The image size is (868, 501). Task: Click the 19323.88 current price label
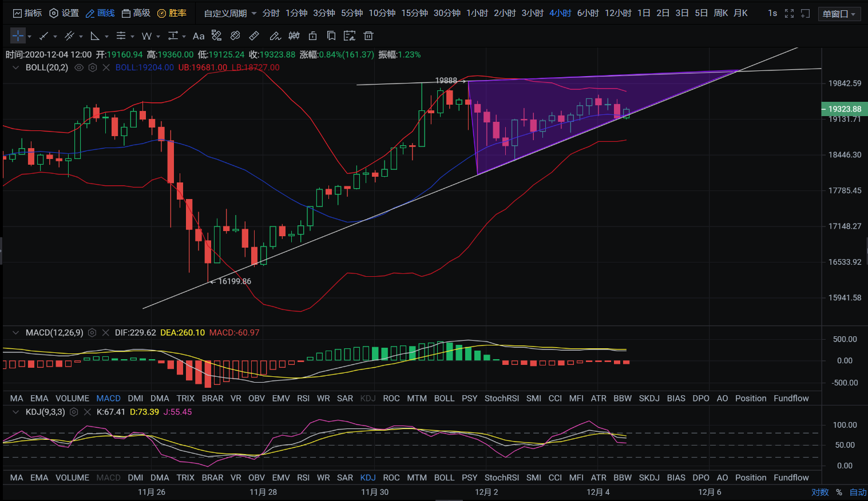pyautogui.click(x=845, y=109)
